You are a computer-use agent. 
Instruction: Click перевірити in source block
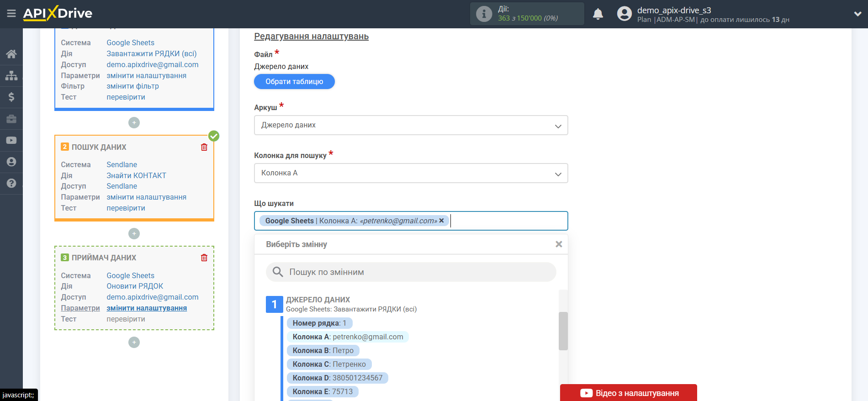pos(126,97)
